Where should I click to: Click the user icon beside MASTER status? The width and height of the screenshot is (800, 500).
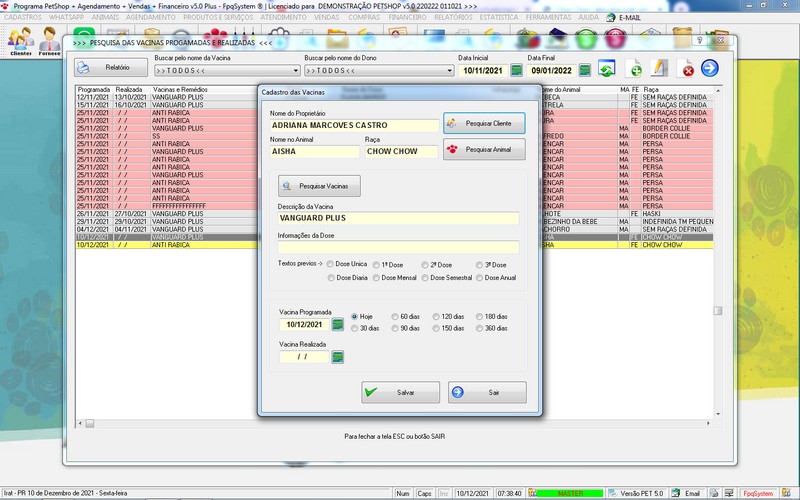point(533,493)
